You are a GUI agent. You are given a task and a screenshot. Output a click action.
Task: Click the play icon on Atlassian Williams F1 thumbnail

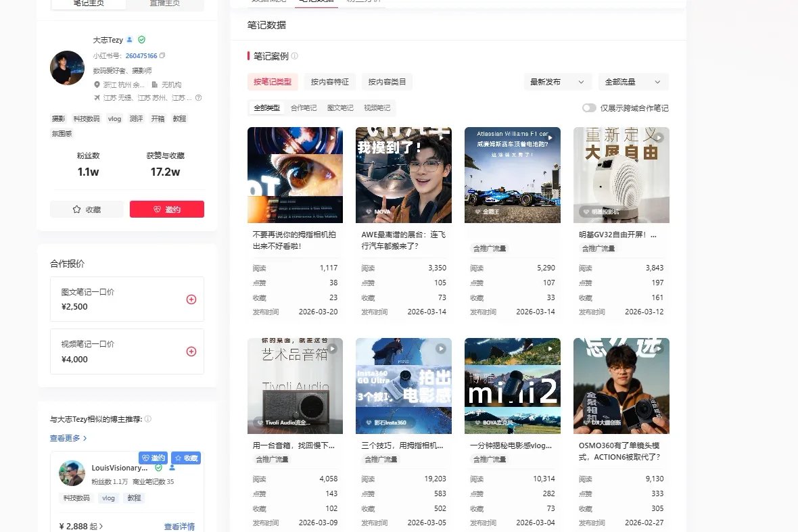click(x=550, y=137)
